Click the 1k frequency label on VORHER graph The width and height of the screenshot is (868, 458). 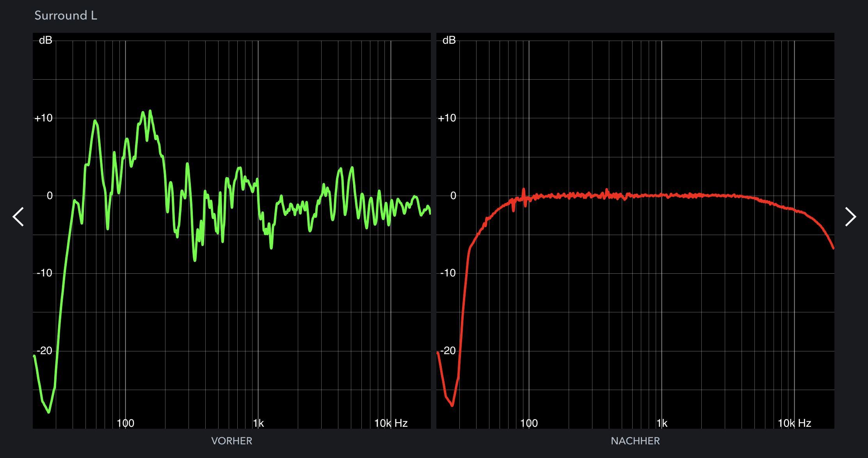pos(258,423)
